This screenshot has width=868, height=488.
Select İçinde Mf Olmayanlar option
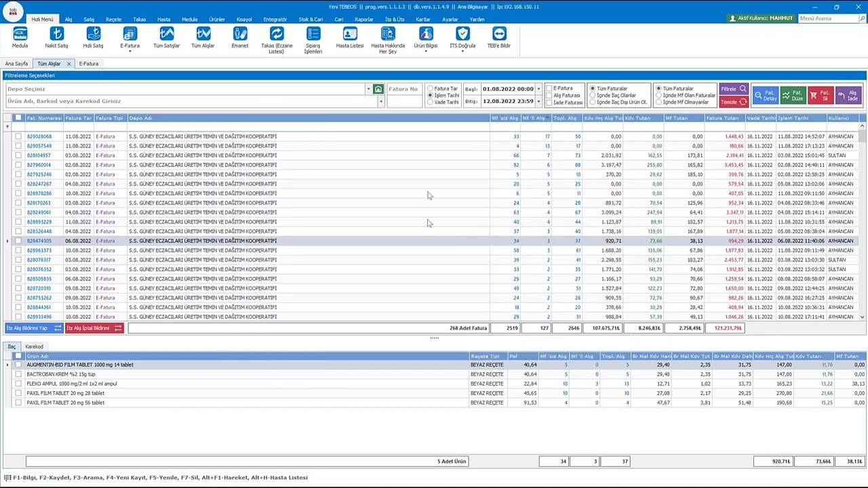click(658, 102)
